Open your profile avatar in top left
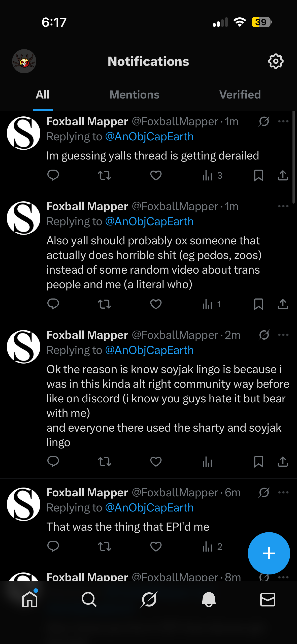 pos(24,61)
